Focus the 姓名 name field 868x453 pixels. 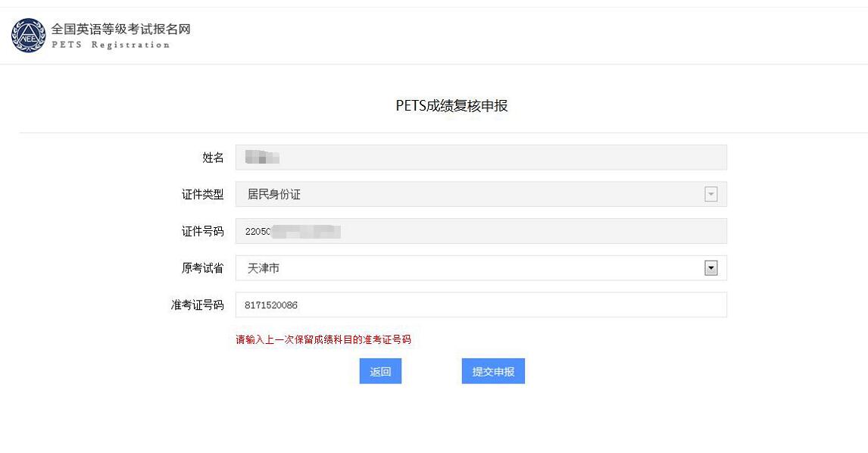[x=481, y=158]
